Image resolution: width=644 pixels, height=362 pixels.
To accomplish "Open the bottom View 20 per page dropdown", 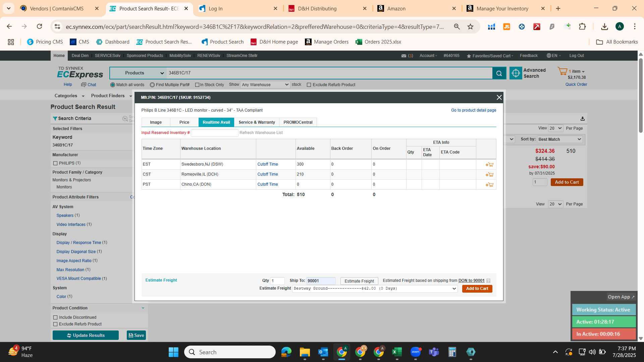I will (555, 204).
